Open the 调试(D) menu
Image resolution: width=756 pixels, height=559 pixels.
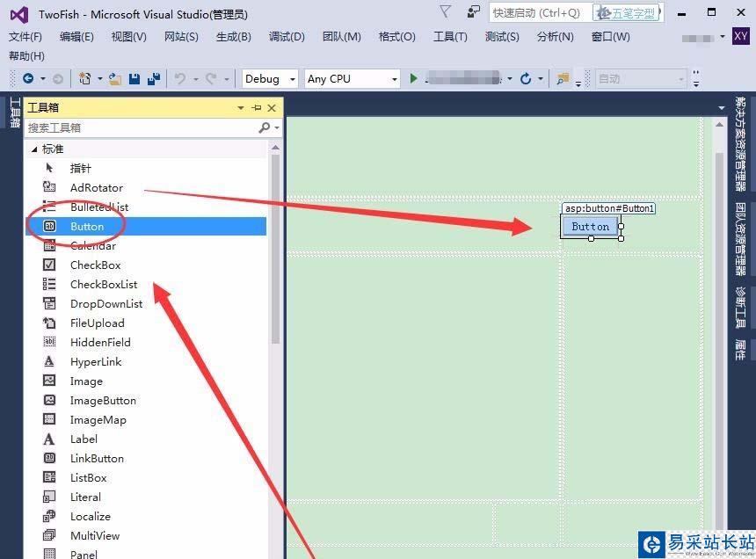click(287, 37)
